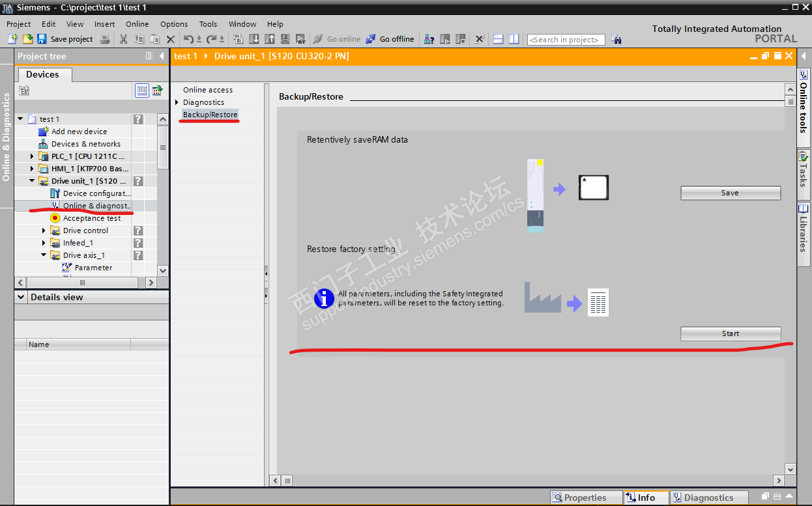This screenshot has height=506, width=812.
Task: Click the Paste icon in toolbar
Action: (154, 39)
